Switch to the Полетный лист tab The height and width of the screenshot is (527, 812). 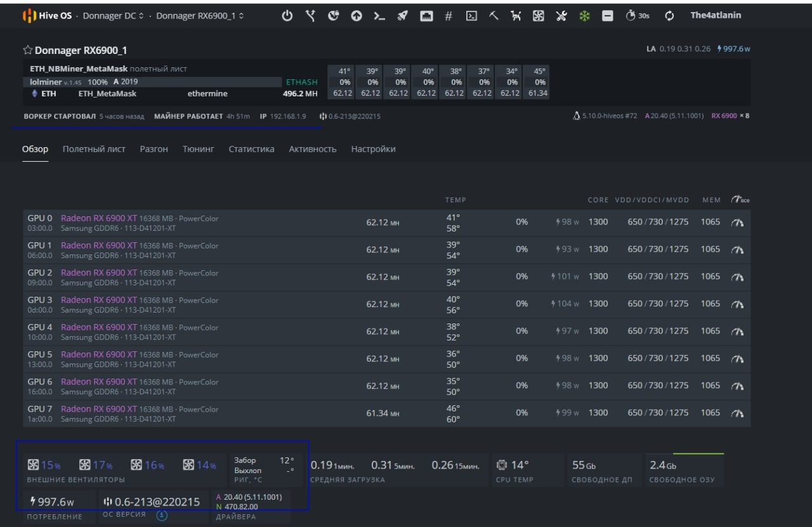pos(94,149)
